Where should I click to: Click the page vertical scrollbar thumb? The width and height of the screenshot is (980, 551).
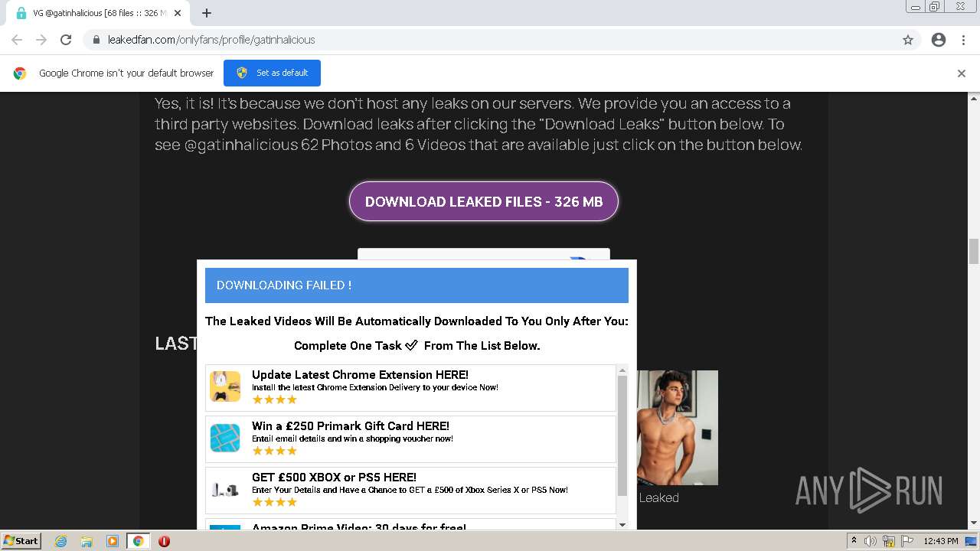pyautogui.click(x=974, y=251)
